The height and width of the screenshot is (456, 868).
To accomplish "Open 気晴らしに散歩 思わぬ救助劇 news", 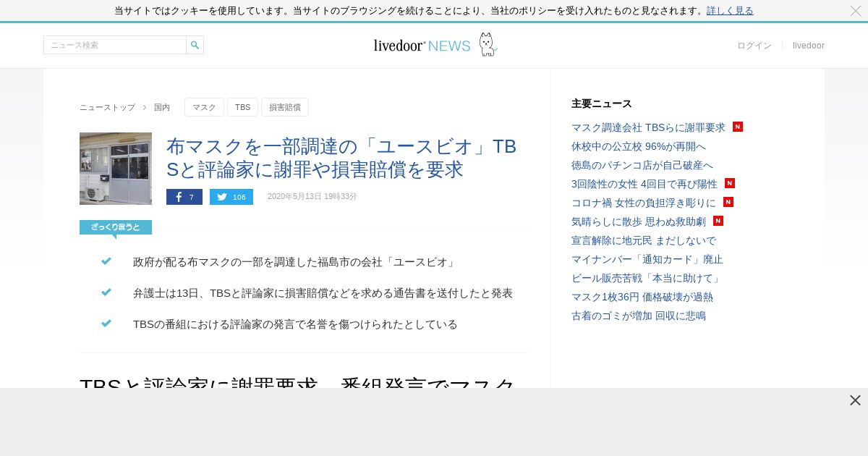I will (639, 221).
